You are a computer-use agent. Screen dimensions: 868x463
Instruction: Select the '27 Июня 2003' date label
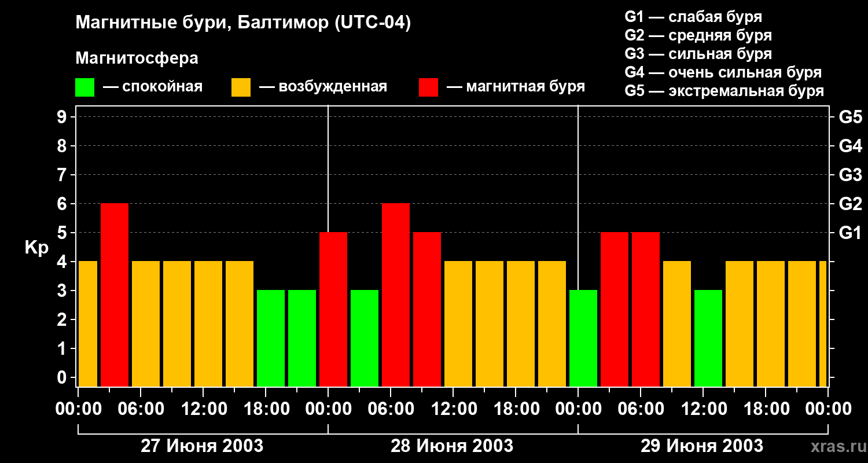pyautogui.click(x=203, y=446)
